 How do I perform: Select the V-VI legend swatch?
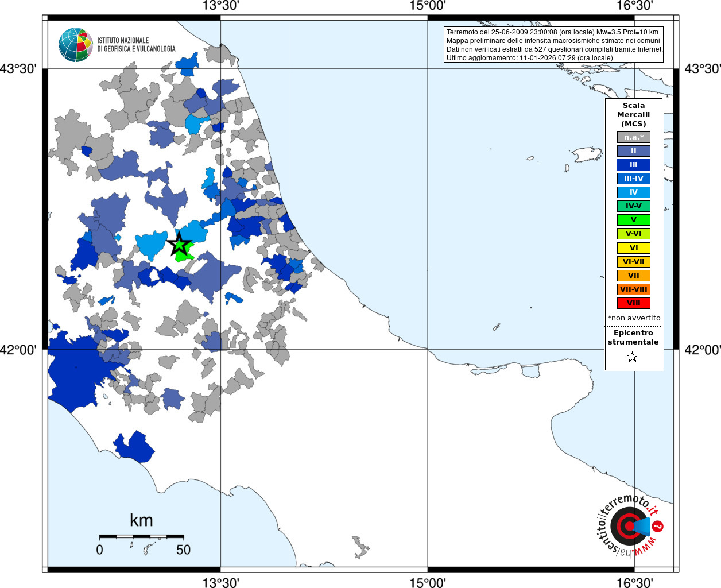pyautogui.click(x=634, y=234)
